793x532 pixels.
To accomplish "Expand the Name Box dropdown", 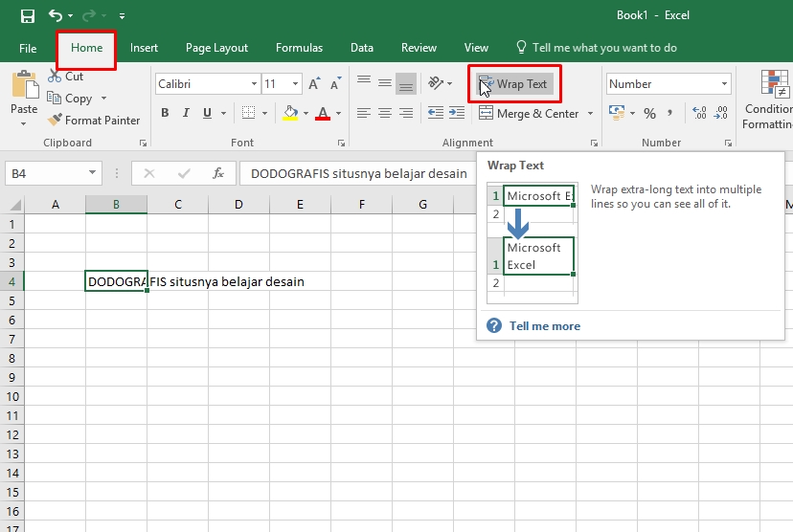I will click(x=92, y=173).
